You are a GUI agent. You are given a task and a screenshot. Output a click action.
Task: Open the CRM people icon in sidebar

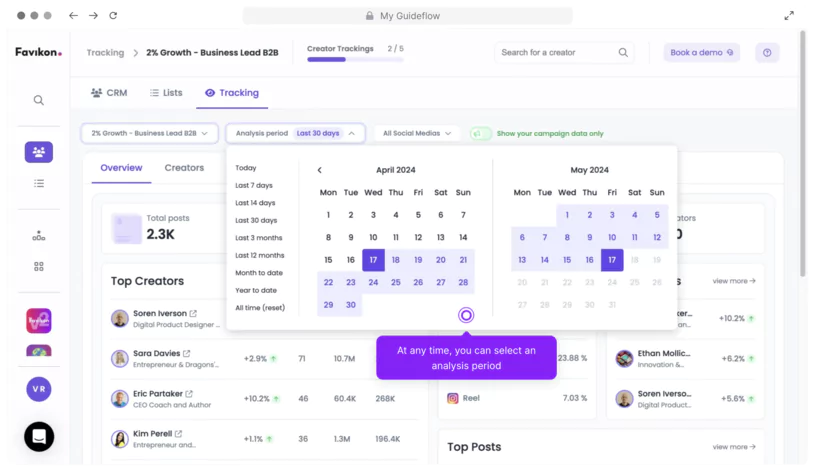39,152
